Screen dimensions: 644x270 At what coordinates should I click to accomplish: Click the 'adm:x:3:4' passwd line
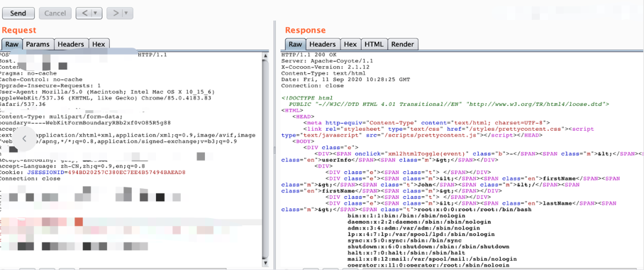(414, 228)
